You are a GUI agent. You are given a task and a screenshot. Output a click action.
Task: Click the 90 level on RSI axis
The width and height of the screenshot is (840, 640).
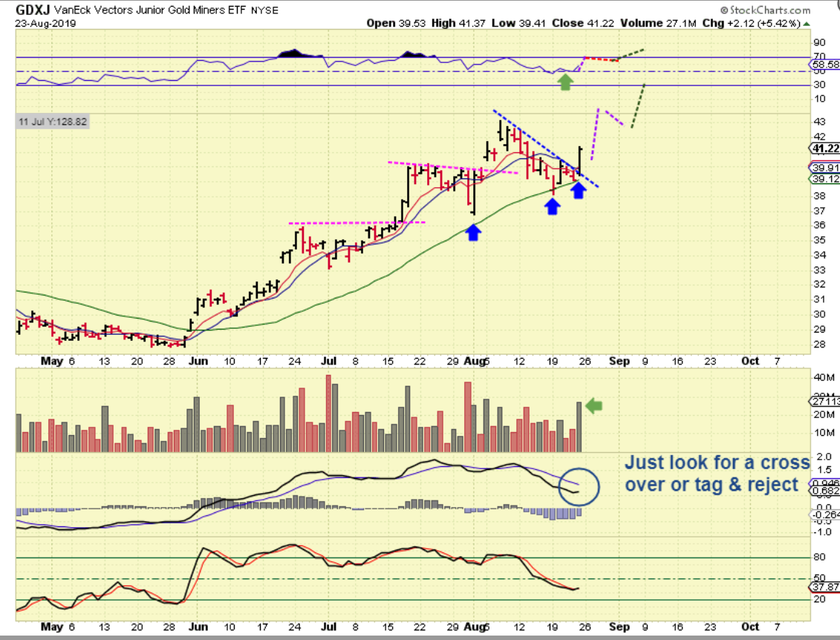pyautogui.click(x=819, y=43)
